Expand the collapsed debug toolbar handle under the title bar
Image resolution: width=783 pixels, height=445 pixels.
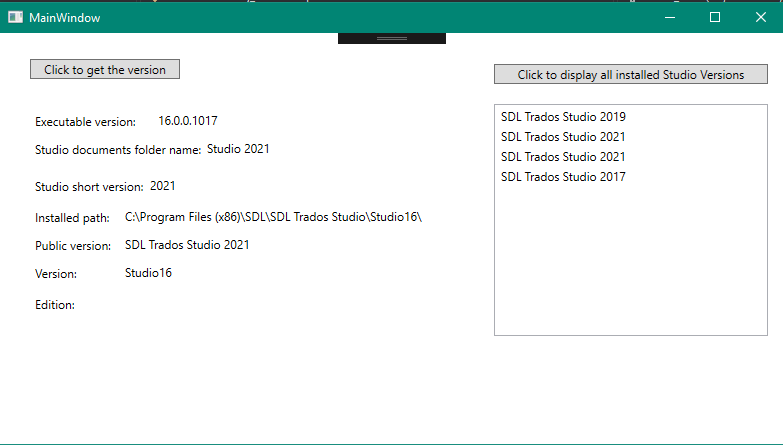(x=392, y=38)
